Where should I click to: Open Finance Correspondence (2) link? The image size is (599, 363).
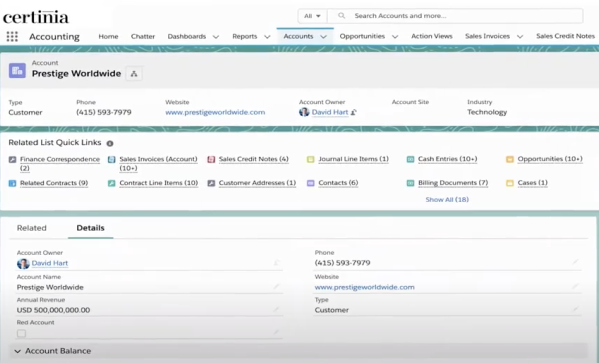pyautogui.click(x=60, y=164)
